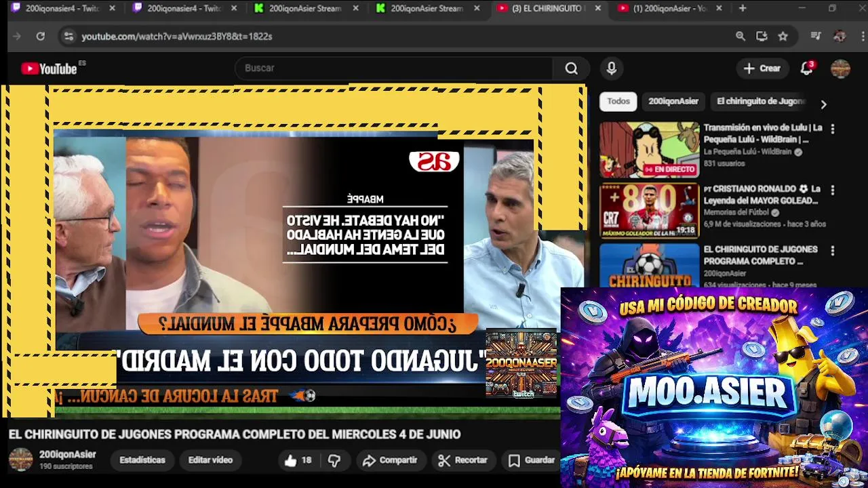868x488 pixels.
Task: Select El chiringuito de Jugones filter chip
Action: point(761,102)
